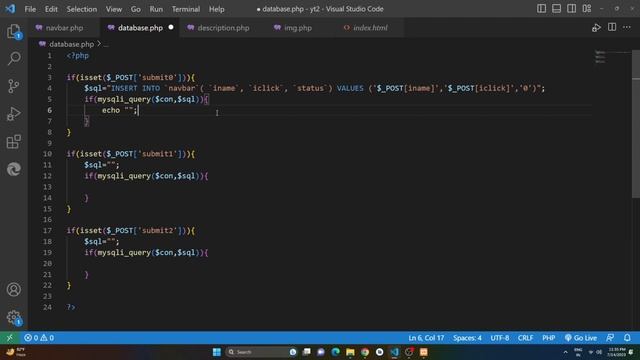Split the editor to the right
This screenshot has width=640, height=360.
click(612, 27)
